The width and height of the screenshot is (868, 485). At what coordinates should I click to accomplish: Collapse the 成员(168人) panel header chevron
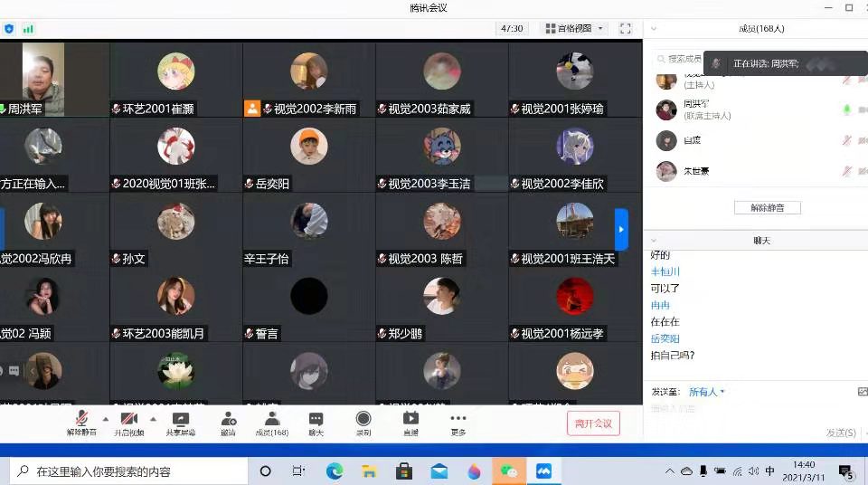coord(654,28)
